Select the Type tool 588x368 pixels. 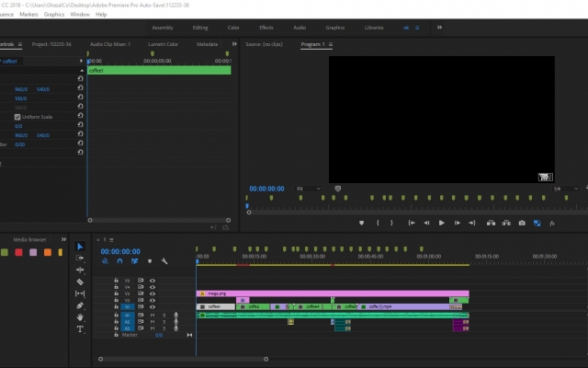(80, 329)
